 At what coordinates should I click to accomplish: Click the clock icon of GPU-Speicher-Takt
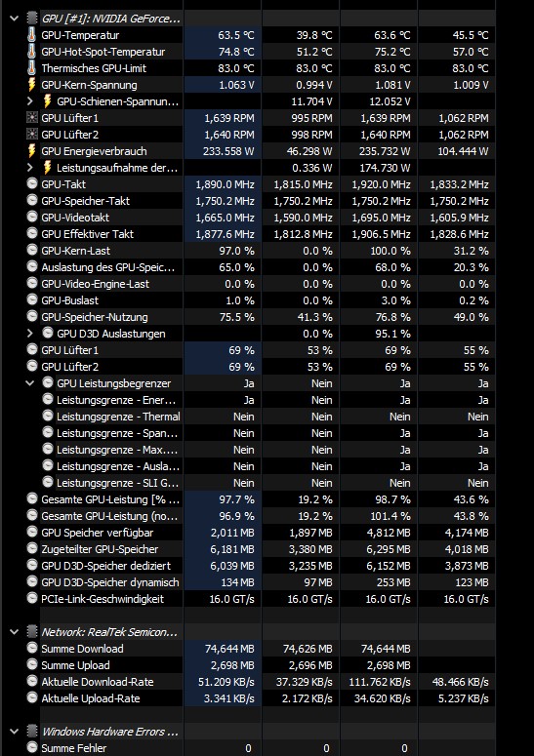pyautogui.click(x=32, y=201)
